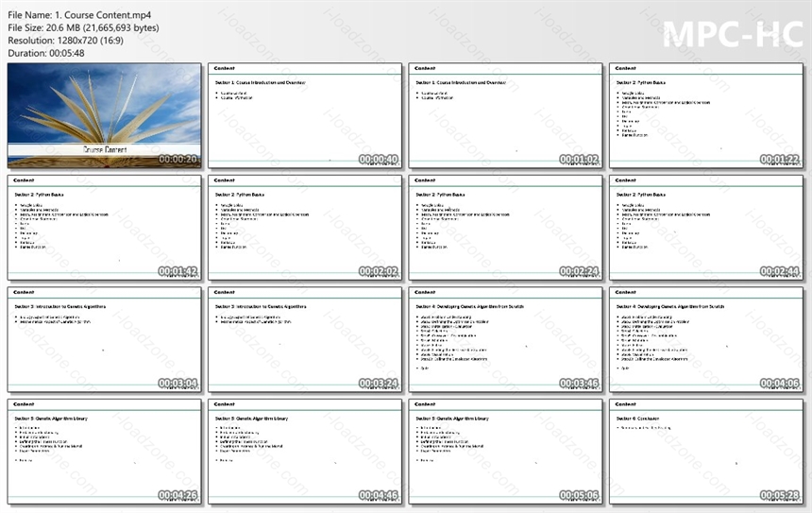The height and width of the screenshot is (513, 812).
Task: Open the thumbnail timestamped 00:04:26
Action: click(x=104, y=452)
